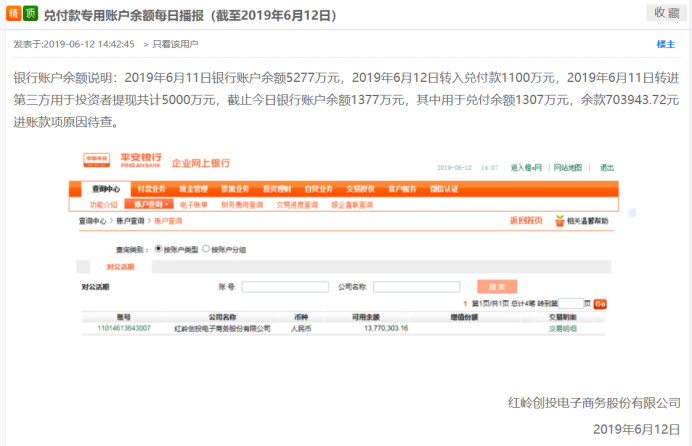Open the 票据业务 menu tab
The image size is (692, 446).
point(235,189)
